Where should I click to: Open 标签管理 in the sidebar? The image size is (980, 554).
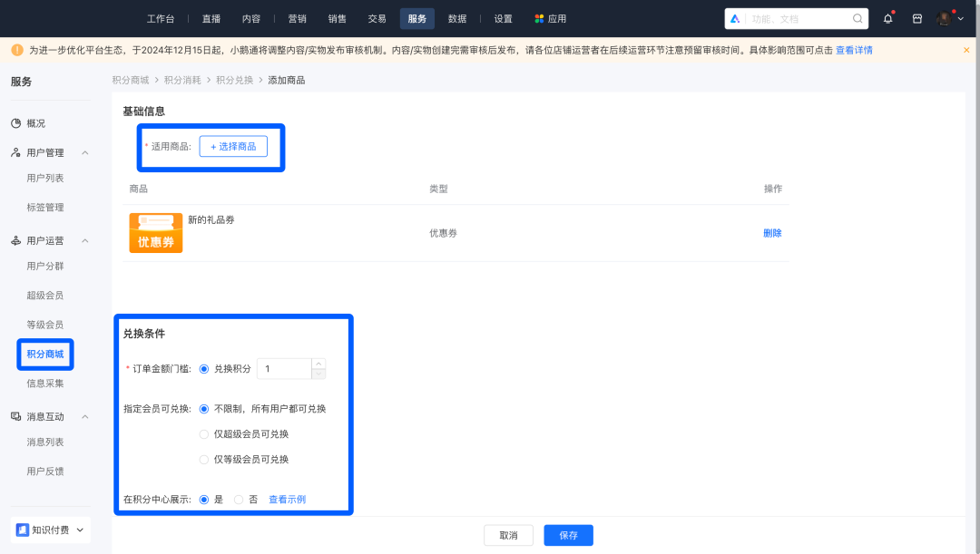(45, 208)
